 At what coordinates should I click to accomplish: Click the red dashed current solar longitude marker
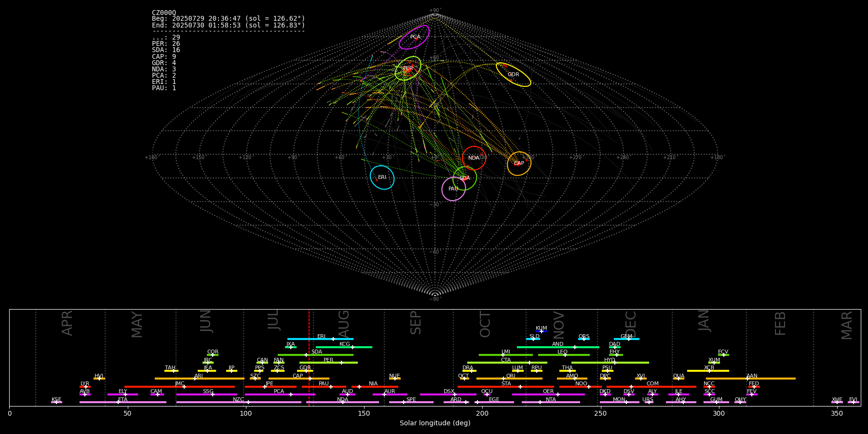pyautogui.click(x=309, y=357)
